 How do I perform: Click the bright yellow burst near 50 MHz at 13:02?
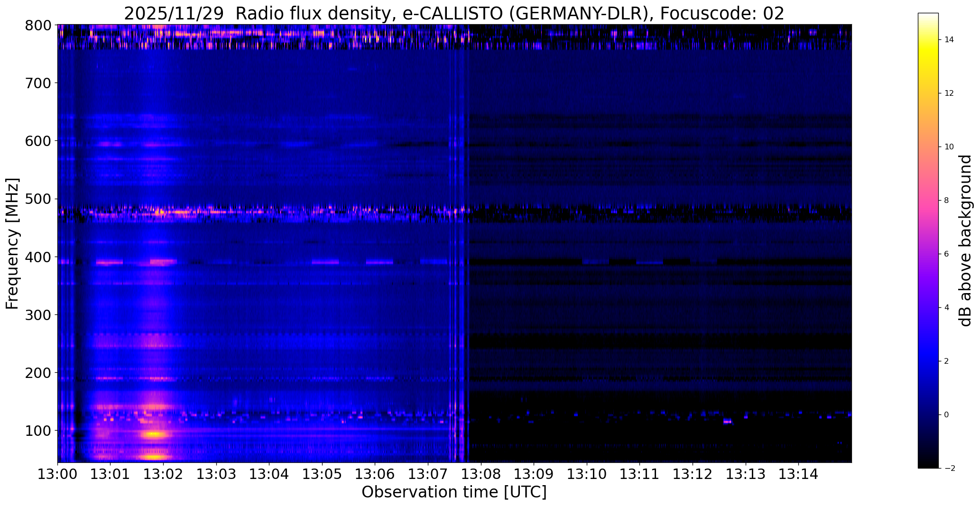click(154, 457)
